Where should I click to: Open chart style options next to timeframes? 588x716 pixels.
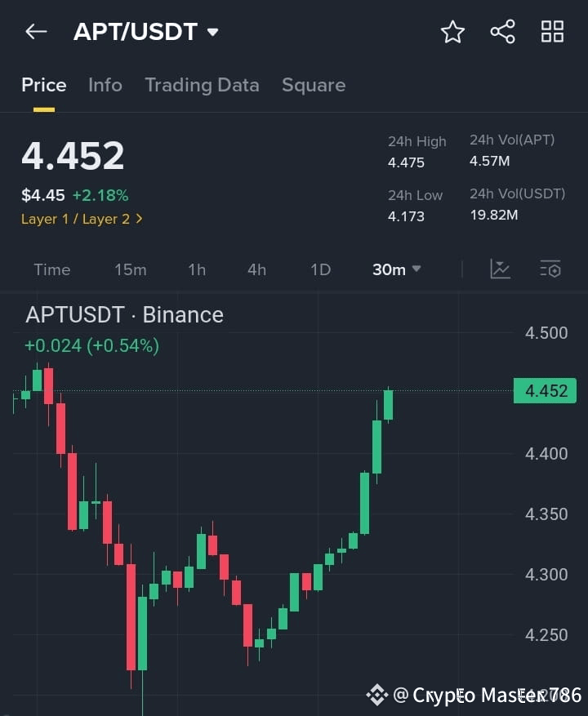[x=500, y=269]
